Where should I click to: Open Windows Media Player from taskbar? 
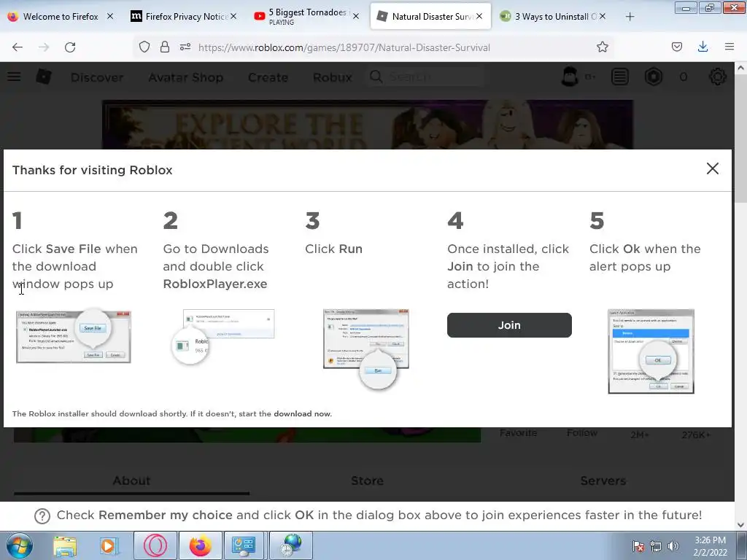click(x=109, y=546)
